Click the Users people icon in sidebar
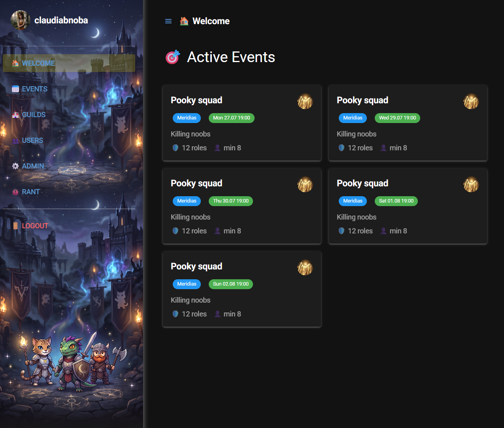Screen dimensions: 504x428 coord(15,140)
